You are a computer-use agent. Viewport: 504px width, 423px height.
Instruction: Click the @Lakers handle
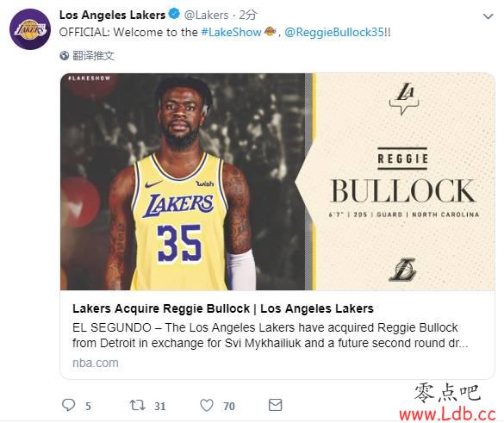[206, 15]
